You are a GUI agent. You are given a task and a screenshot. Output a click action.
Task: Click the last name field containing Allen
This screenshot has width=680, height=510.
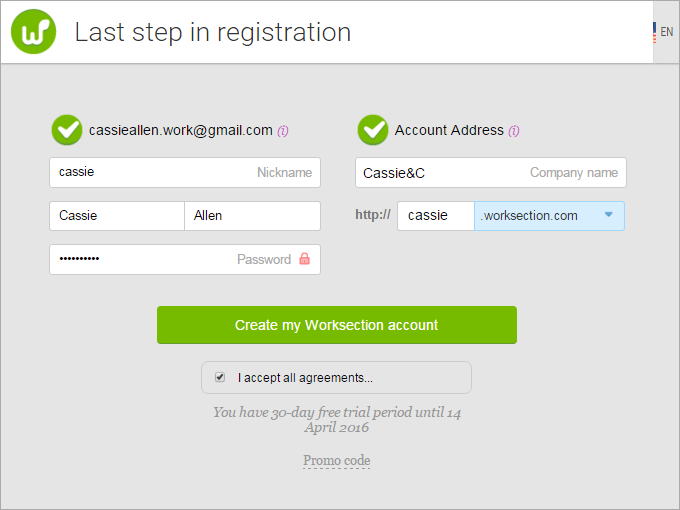click(x=252, y=216)
